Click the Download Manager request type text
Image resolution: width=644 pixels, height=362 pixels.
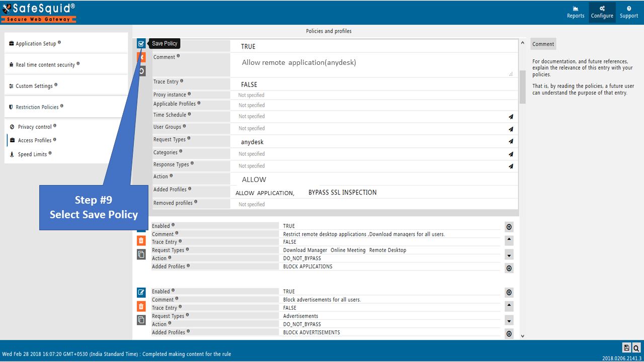[x=305, y=250]
